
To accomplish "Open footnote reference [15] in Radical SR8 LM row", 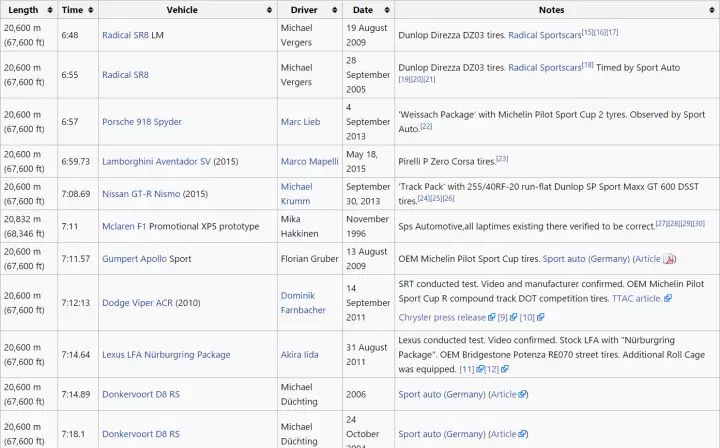I will tap(587, 32).
